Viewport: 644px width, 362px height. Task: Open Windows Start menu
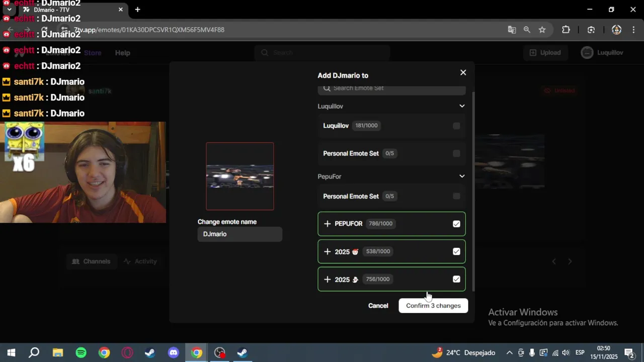coord(11,352)
